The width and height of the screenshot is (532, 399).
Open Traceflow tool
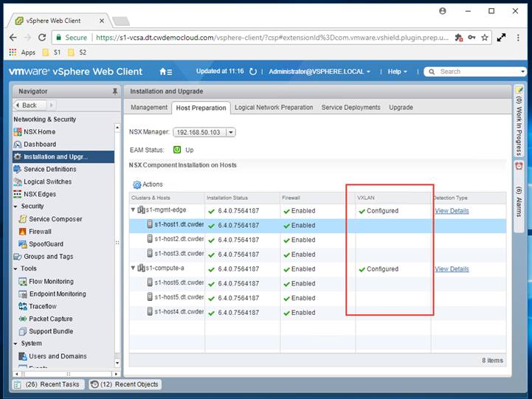pyautogui.click(x=42, y=307)
